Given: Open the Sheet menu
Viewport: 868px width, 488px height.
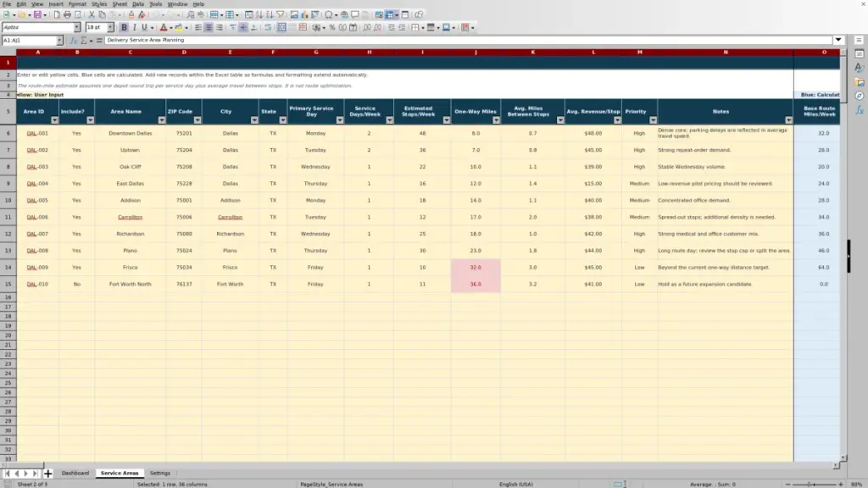Looking at the screenshot, I should [x=120, y=4].
